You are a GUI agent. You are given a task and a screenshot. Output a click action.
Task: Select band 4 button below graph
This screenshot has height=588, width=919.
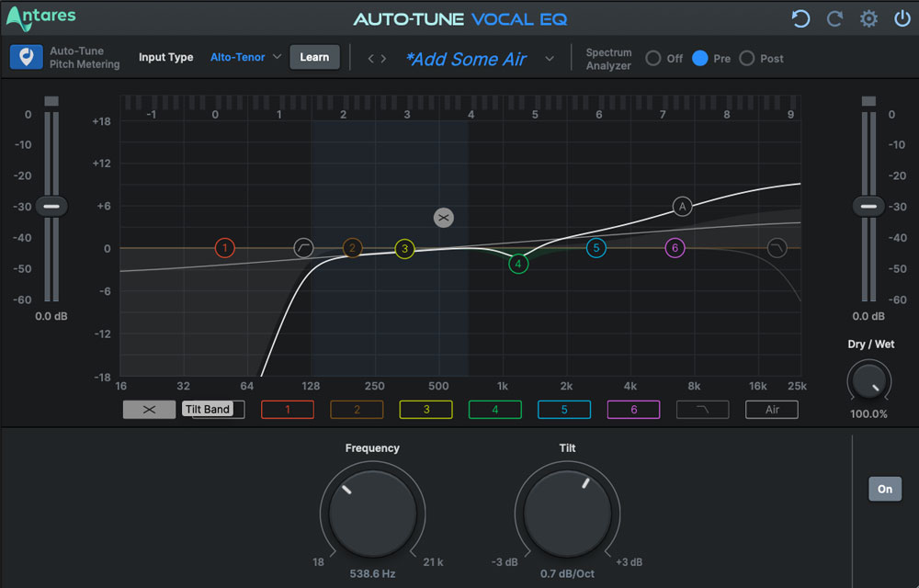point(494,410)
